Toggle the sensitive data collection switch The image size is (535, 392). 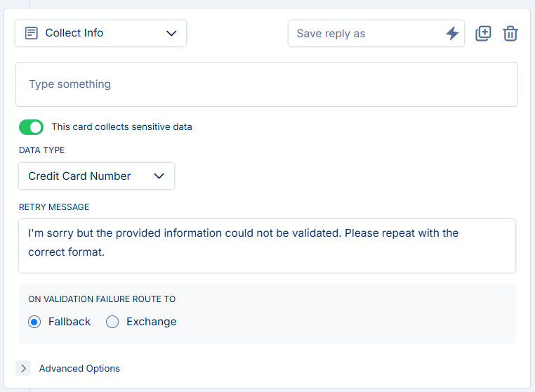pyautogui.click(x=31, y=127)
